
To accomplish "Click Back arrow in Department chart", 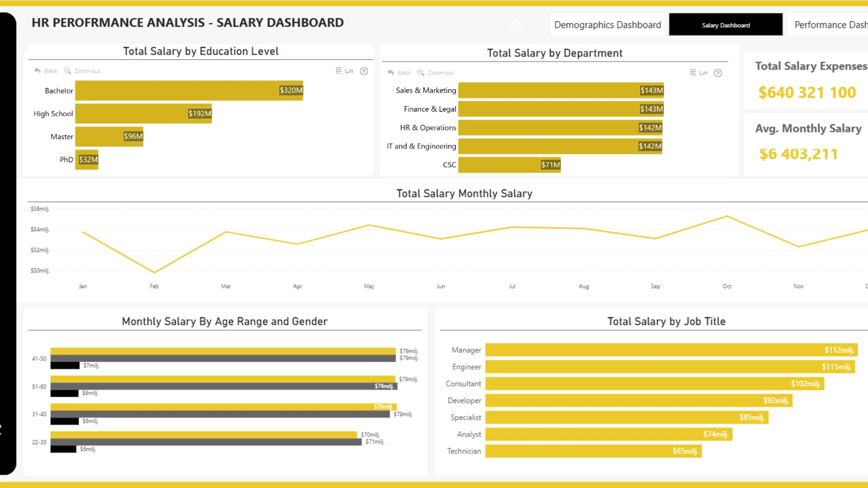I will click(x=391, y=73).
